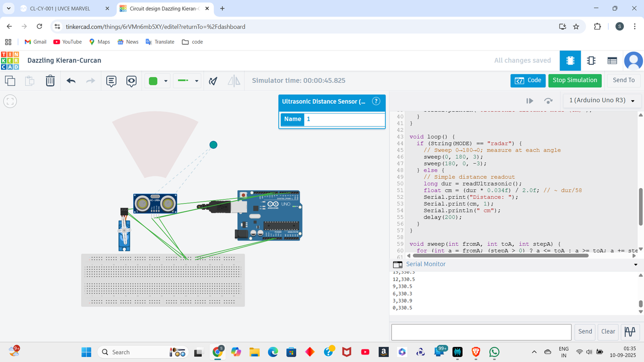The height and width of the screenshot is (362, 644).
Task: Select the ultrasonic distance sensor component
Action: click(x=156, y=204)
